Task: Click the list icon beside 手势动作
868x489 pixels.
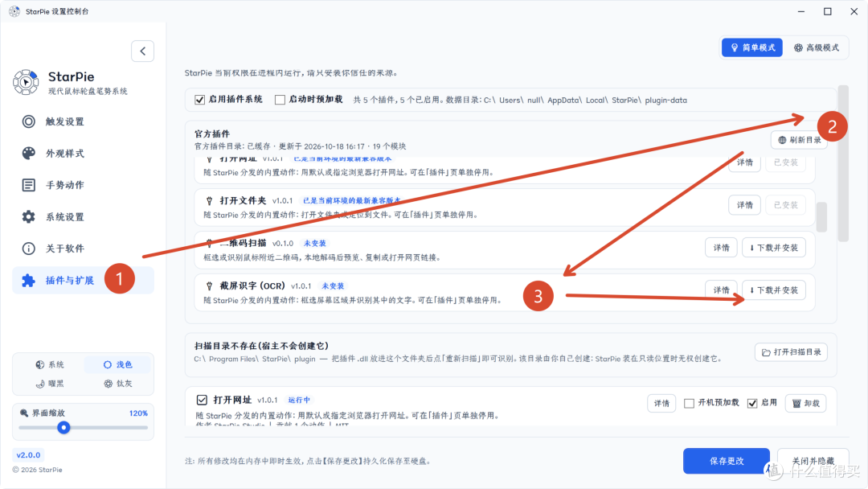Action: pos(28,185)
